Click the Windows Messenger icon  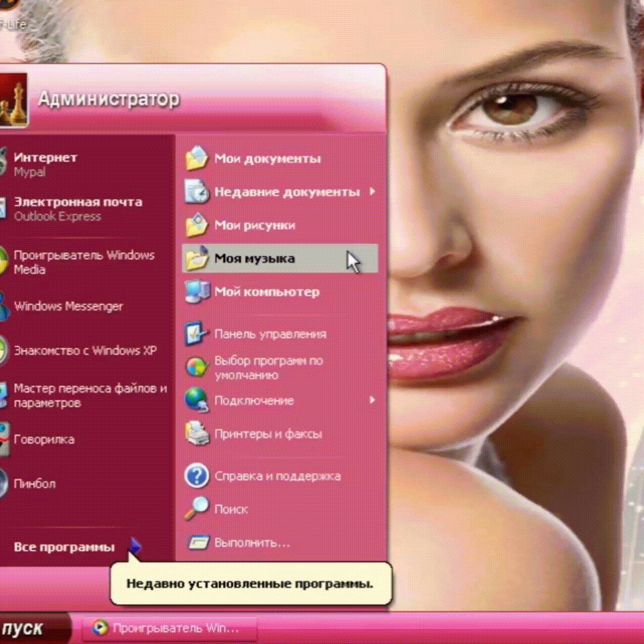(4, 306)
